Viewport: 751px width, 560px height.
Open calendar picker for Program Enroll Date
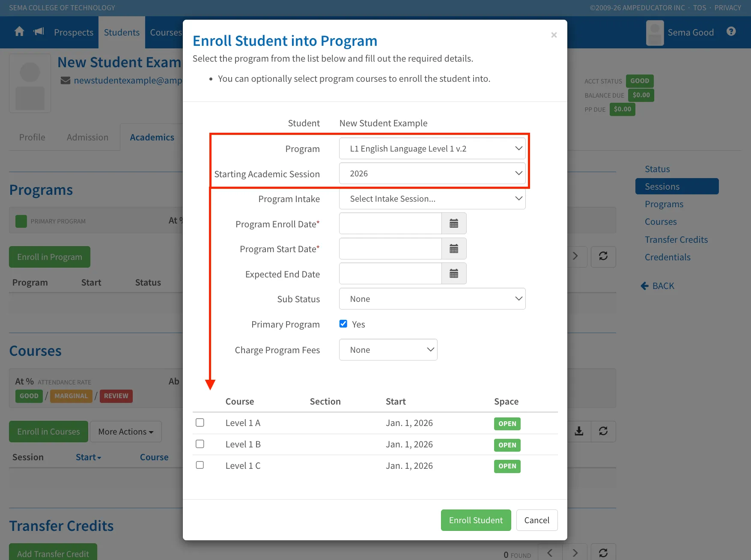click(x=454, y=223)
